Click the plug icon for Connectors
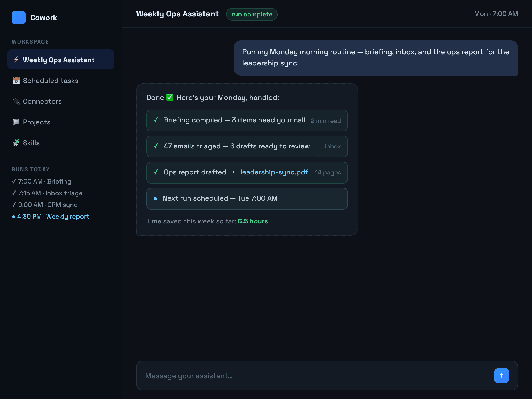 pos(16,101)
